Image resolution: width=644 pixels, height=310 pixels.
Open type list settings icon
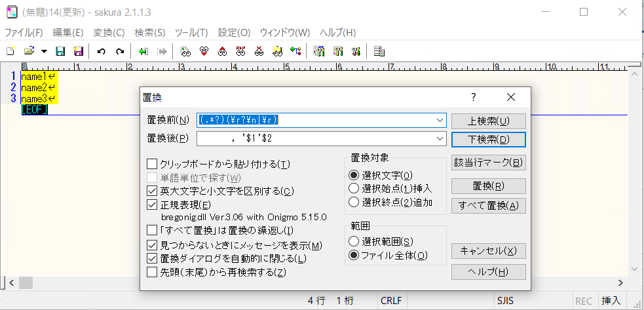(319, 51)
